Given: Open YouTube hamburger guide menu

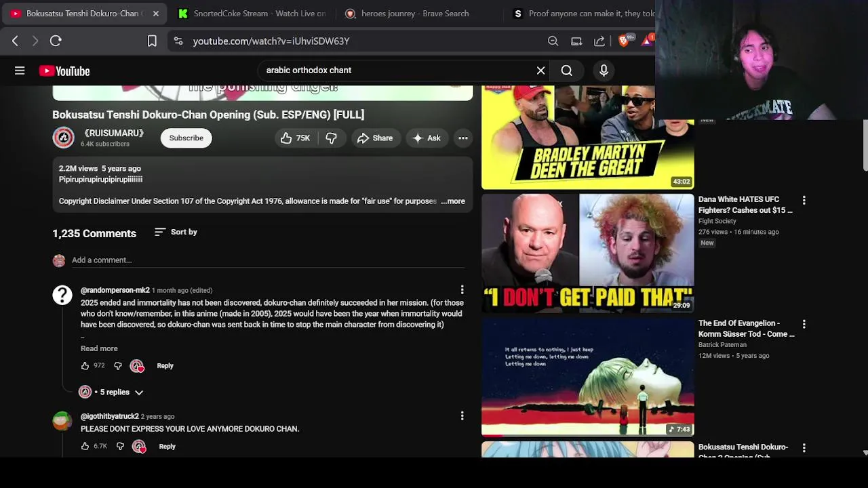Looking at the screenshot, I should 20,70.
